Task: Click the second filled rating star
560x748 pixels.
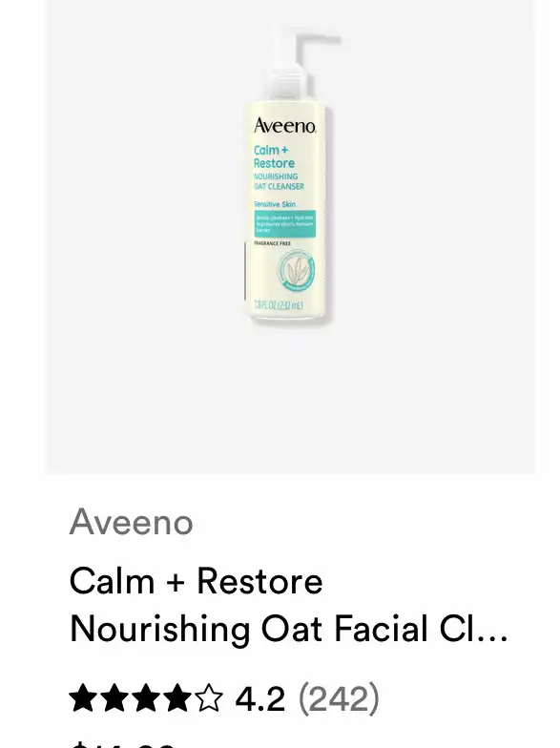Action: 114,698
